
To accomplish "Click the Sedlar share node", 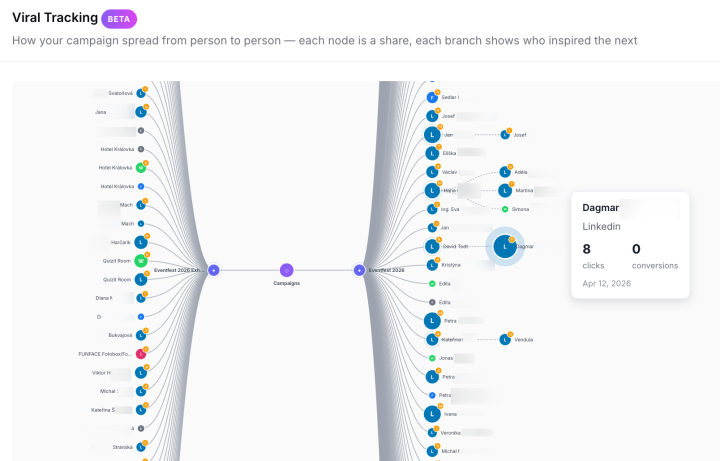I will click(x=432, y=97).
